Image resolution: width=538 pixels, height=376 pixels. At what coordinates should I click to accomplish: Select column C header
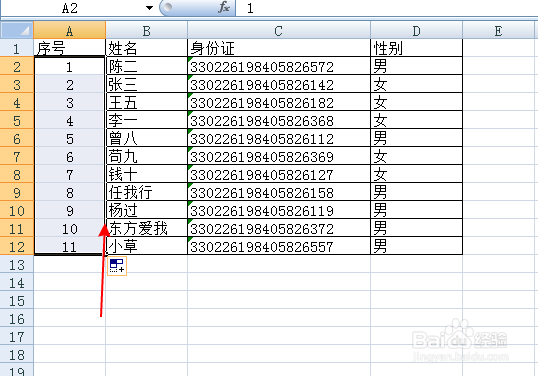[x=279, y=31]
